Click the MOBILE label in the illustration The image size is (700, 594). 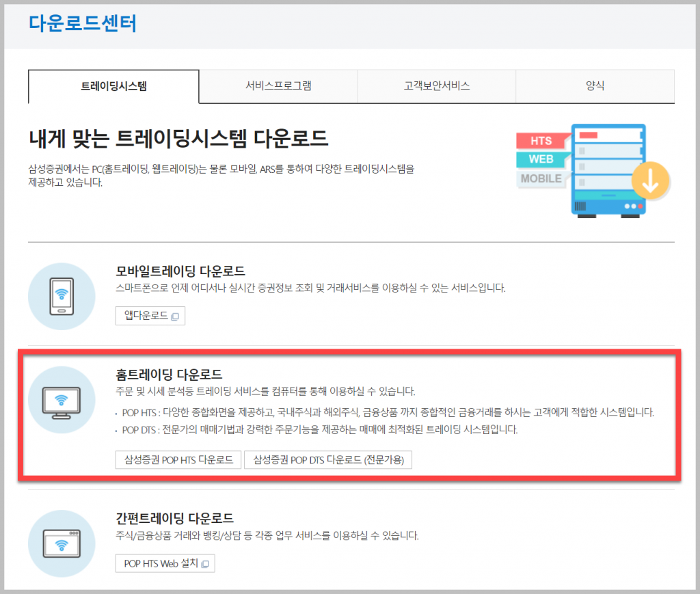coord(541,178)
